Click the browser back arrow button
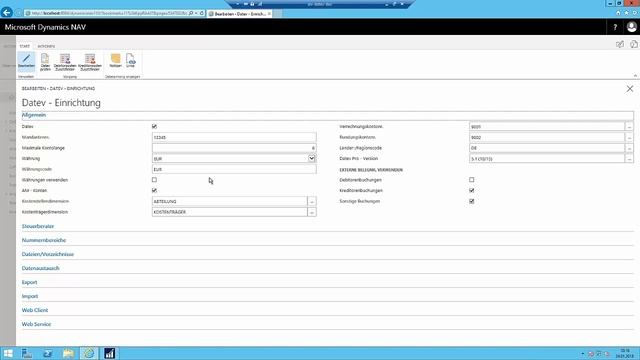 pos(7,12)
